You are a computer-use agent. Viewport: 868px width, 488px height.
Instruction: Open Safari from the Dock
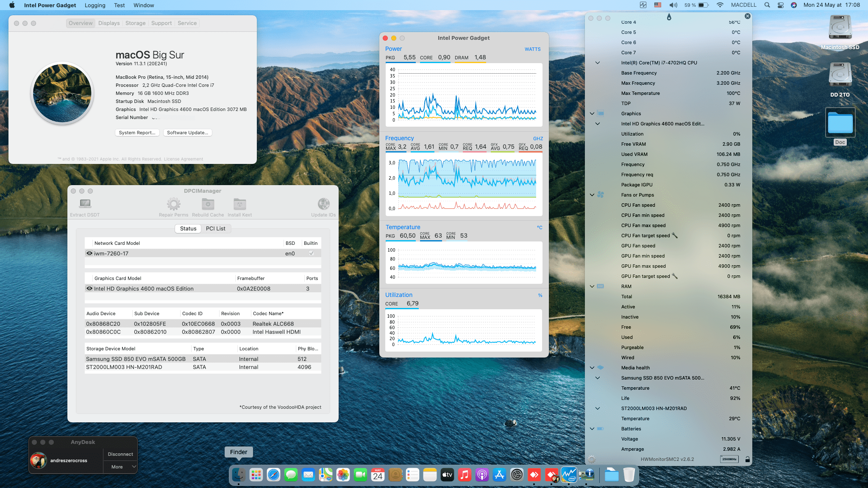tap(273, 475)
